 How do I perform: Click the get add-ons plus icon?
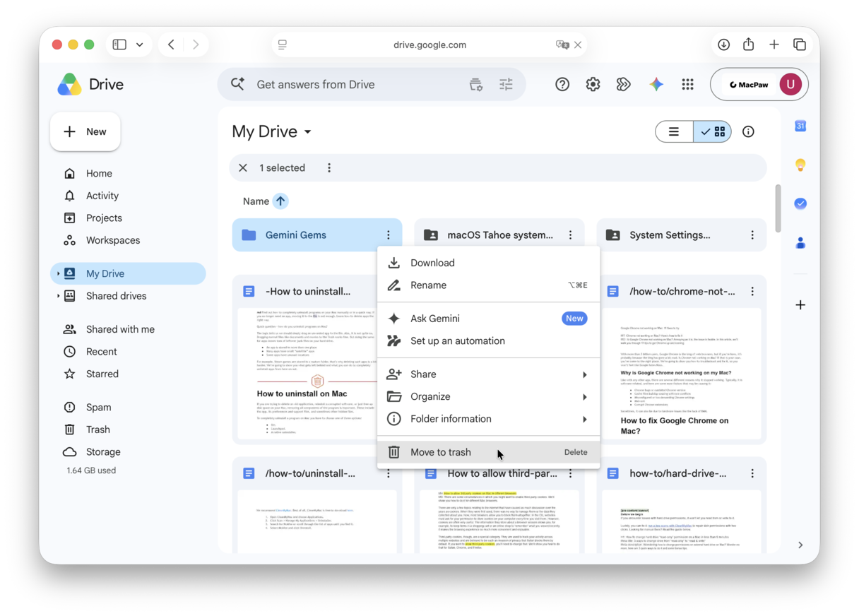800,305
